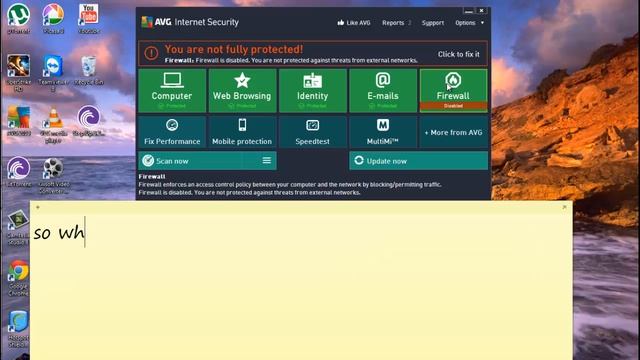This screenshot has width=640, height=360.
Task: Open the E-mails protection tile
Action: point(383,90)
